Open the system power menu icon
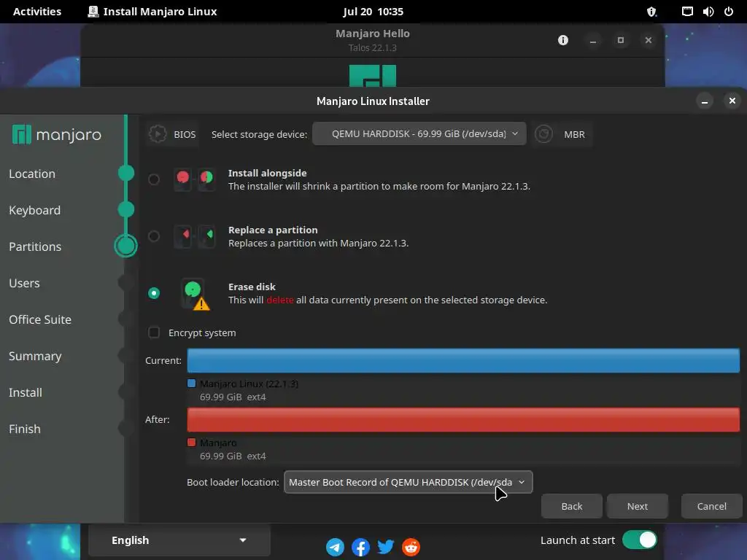 pos(729,12)
